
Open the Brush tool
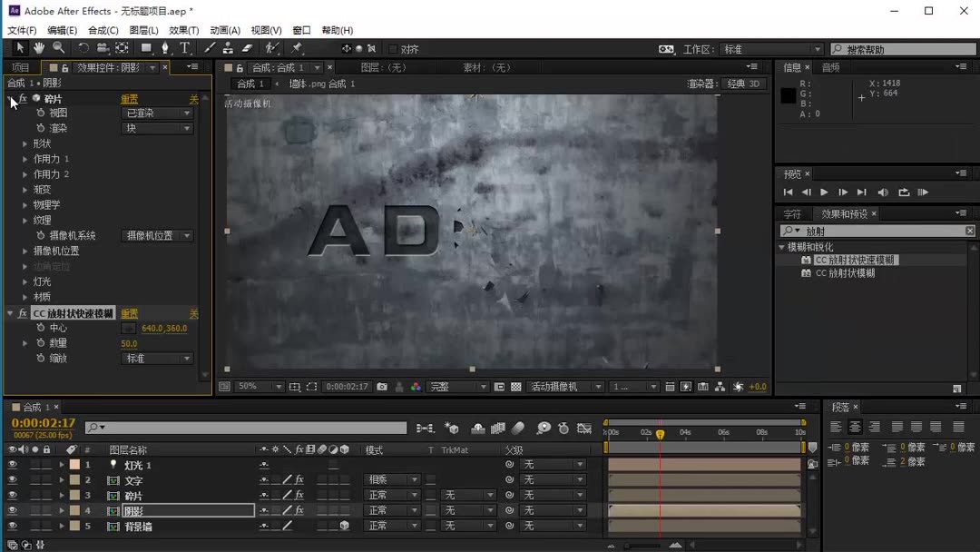(210, 48)
